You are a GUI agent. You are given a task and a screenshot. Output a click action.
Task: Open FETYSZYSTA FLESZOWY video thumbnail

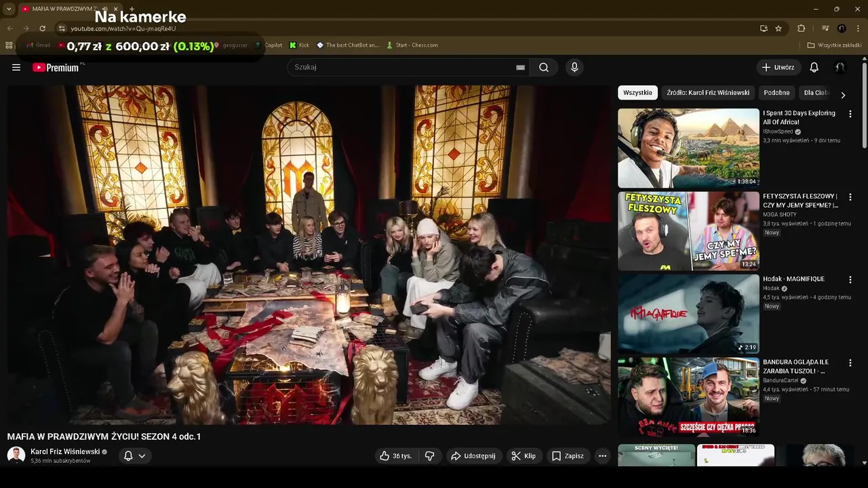pos(688,231)
